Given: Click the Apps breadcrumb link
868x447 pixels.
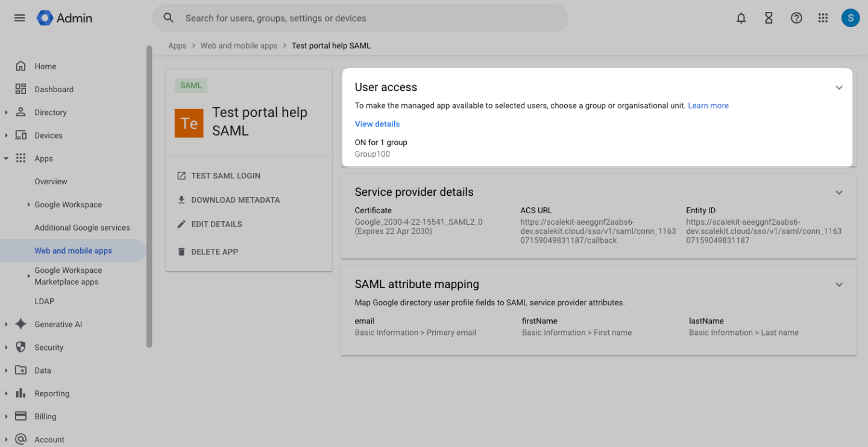Looking at the screenshot, I should [177, 45].
